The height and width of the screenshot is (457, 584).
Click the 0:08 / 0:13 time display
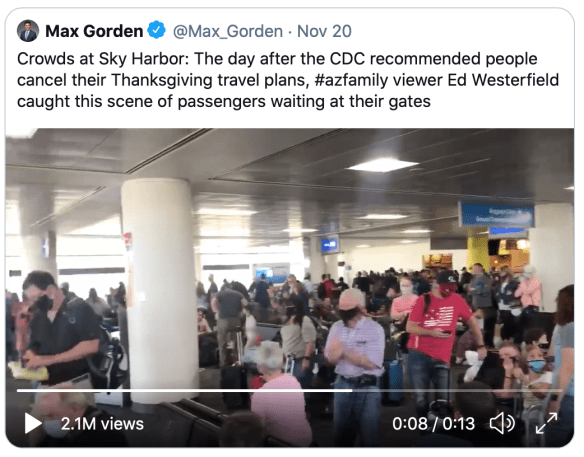(434, 424)
